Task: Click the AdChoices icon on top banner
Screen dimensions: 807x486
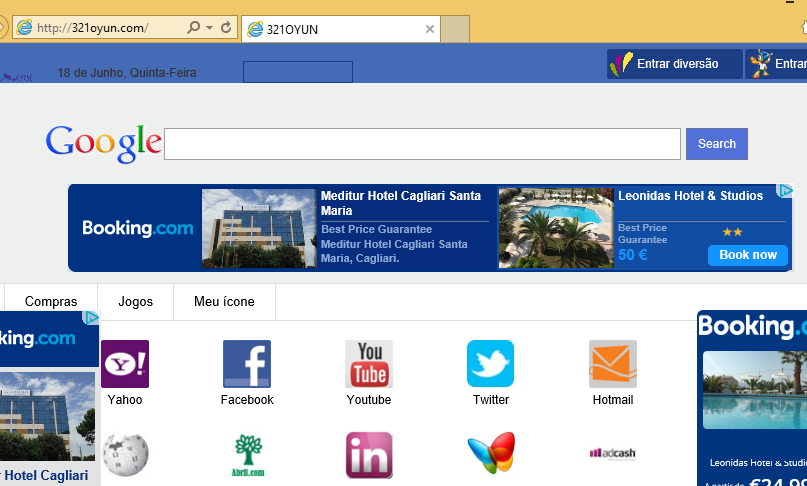Action: [x=785, y=190]
